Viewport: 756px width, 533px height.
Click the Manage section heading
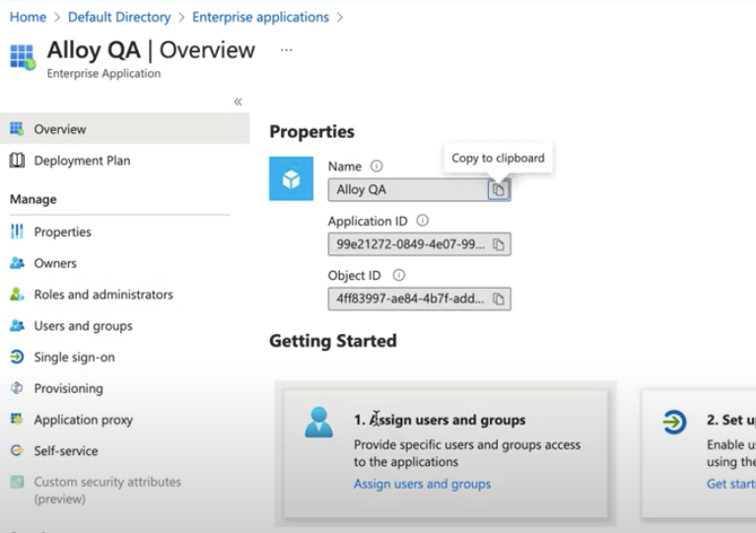point(34,199)
